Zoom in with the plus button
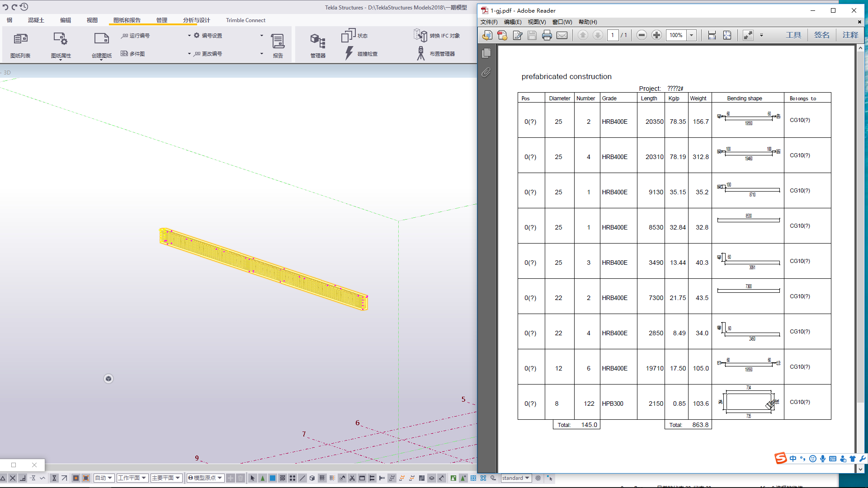868x488 pixels. point(656,35)
